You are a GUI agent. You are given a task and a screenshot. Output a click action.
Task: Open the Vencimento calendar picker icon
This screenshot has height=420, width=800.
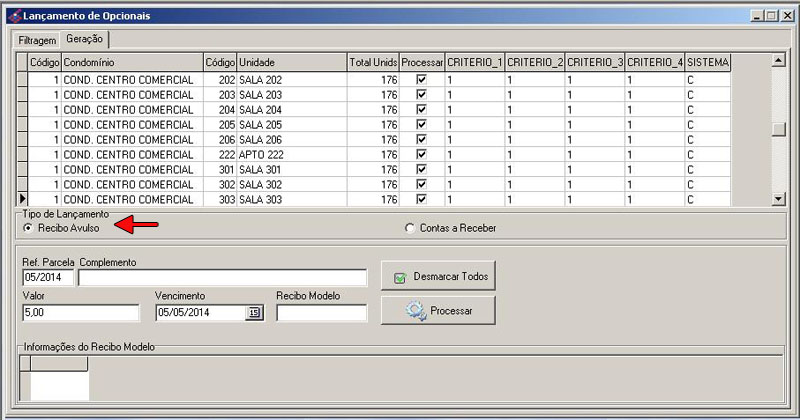pos(254,313)
